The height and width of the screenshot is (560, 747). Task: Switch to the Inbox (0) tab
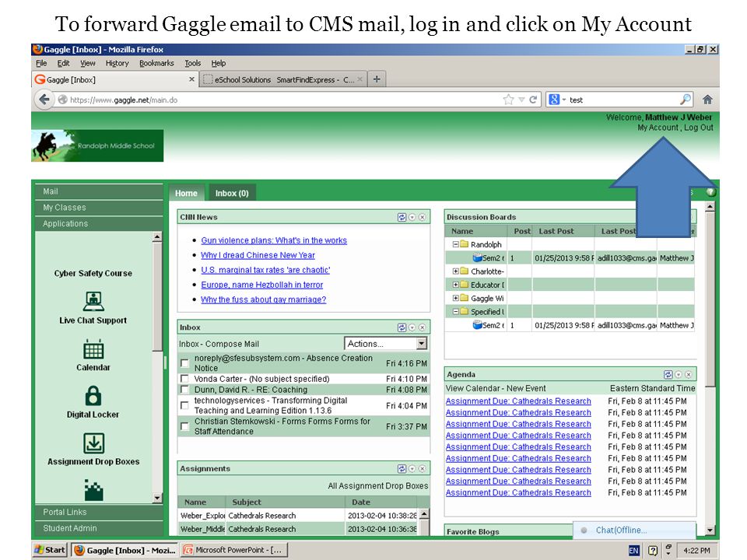point(232,193)
